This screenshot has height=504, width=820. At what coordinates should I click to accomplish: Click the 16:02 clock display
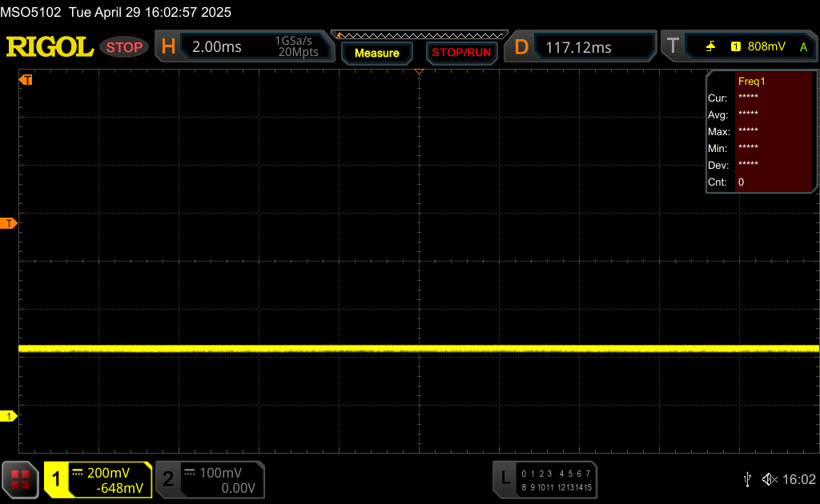click(x=798, y=479)
